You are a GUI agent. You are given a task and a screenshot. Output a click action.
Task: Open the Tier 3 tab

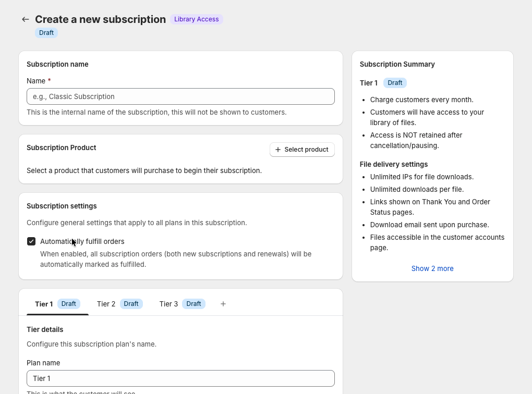(168, 304)
